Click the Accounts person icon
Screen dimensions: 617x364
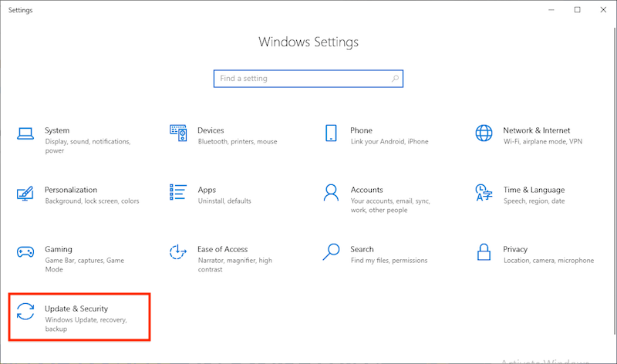[x=331, y=192]
